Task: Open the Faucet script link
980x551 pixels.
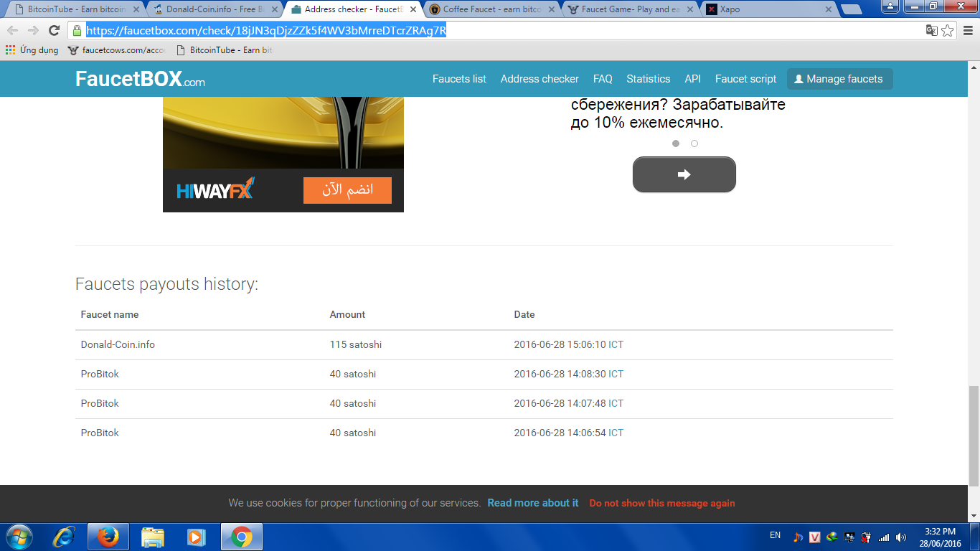Action: click(746, 79)
